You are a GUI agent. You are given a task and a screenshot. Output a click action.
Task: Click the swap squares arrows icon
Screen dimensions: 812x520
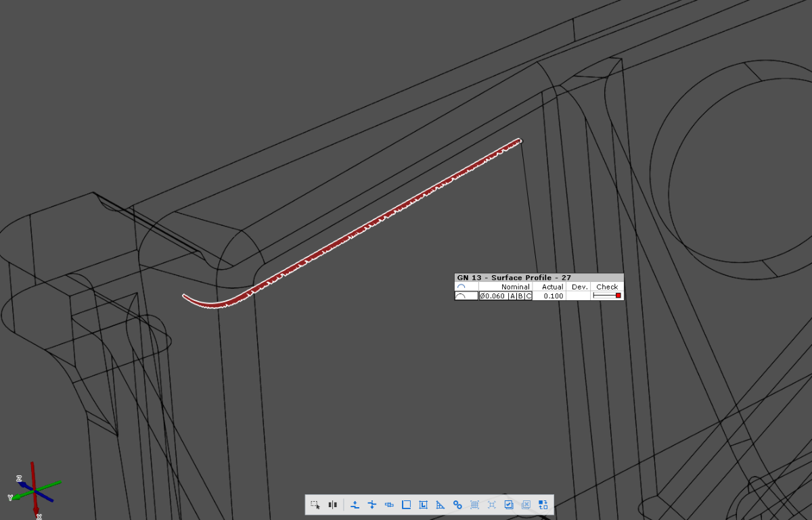543,504
